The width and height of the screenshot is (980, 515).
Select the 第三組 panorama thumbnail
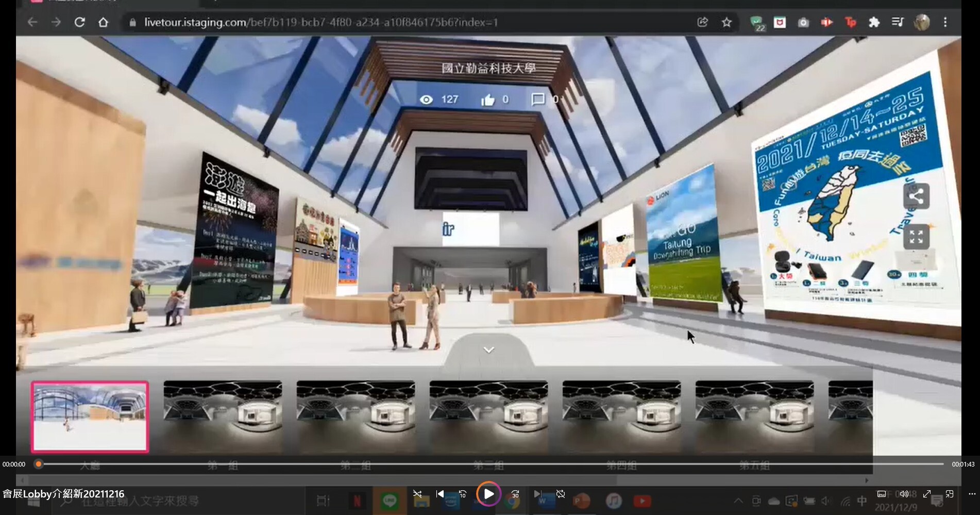coord(488,417)
